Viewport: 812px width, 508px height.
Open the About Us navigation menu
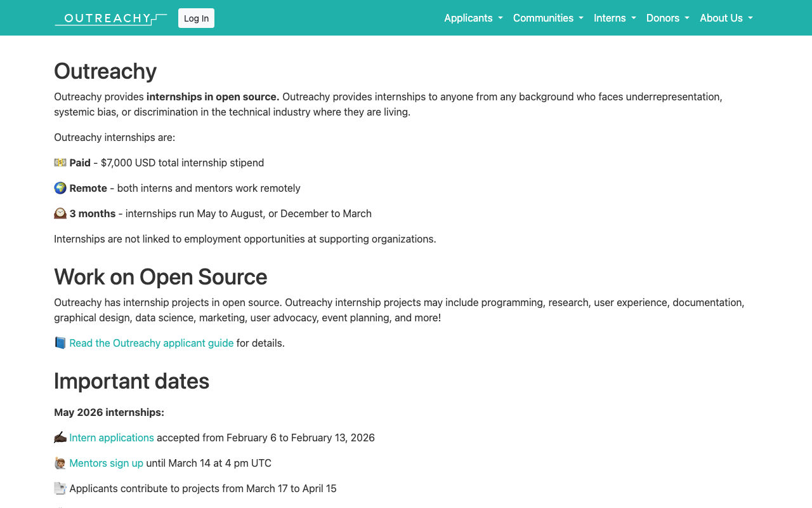[x=726, y=18]
